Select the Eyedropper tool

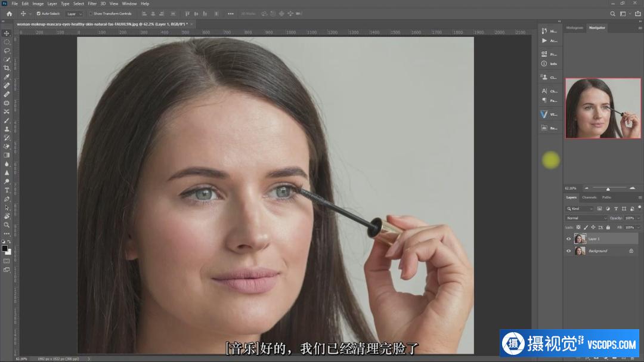tap(7, 77)
